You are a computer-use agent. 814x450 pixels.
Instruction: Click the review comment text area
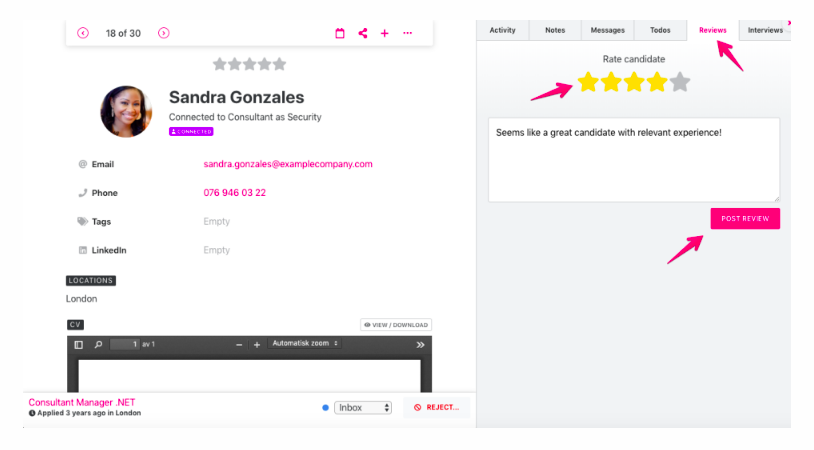coord(634,160)
